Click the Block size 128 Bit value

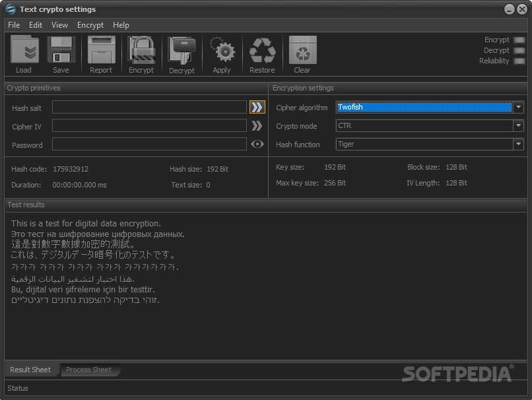(456, 167)
